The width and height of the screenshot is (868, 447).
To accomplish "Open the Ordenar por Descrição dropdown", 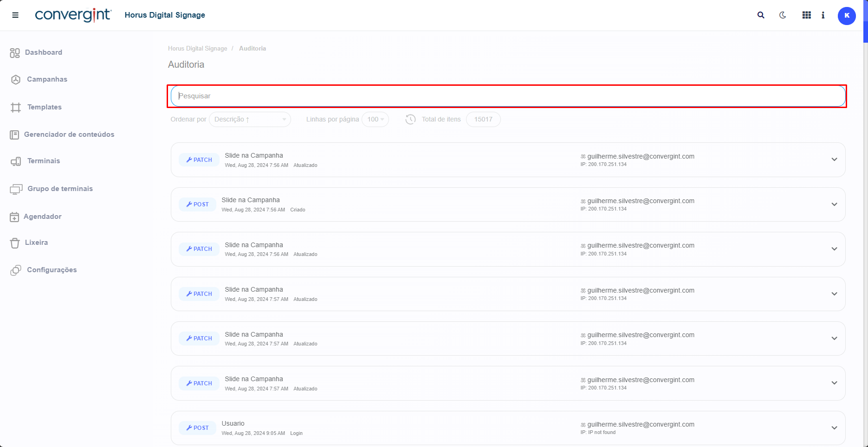I will pyautogui.click(x=250, y=120).
